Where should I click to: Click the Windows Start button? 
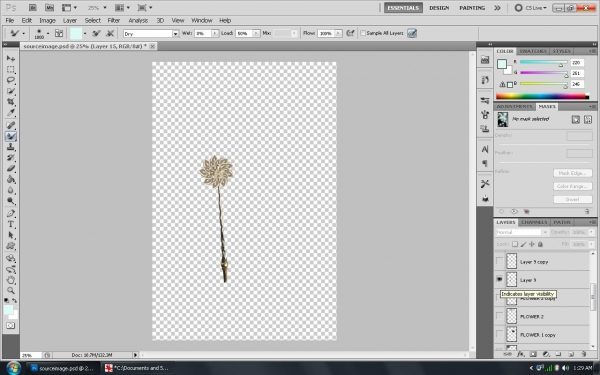(13, 368)
